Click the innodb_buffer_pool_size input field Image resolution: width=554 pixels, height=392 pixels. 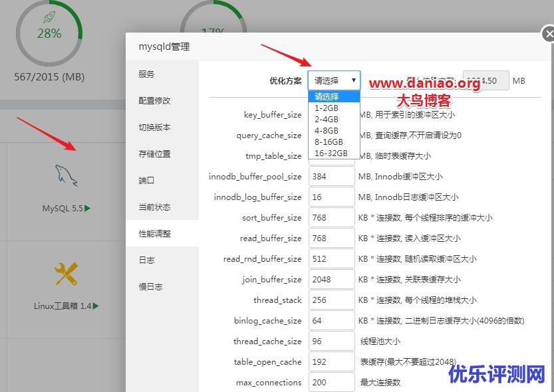[331, 177]
